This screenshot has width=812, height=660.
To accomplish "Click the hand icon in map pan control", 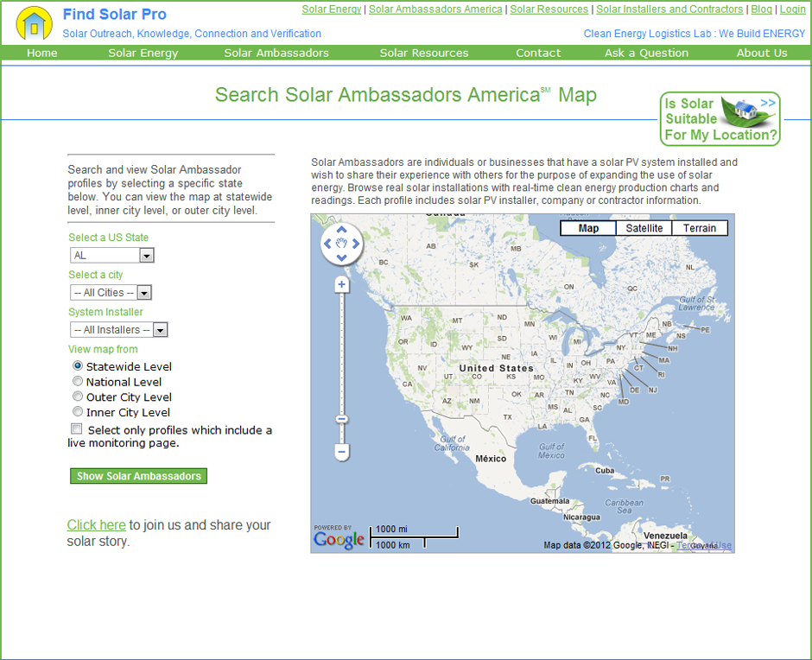I will (x=341, y=243).
